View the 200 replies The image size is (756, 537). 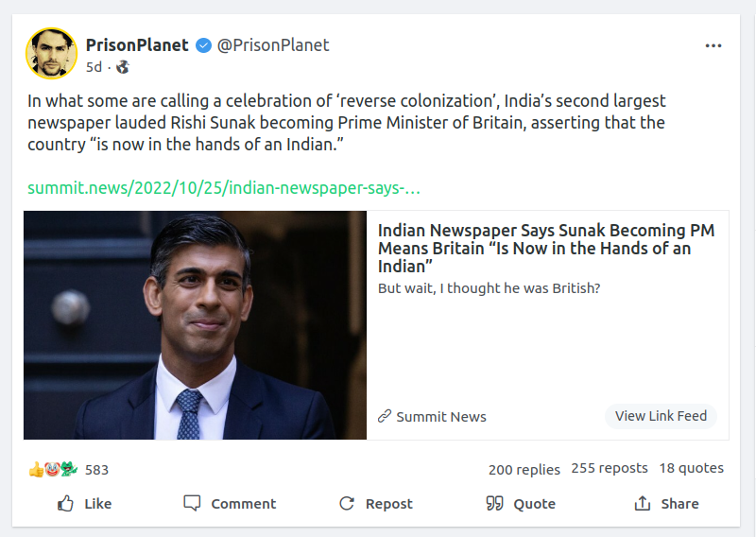pyautogui.click(x=524, y=469)
